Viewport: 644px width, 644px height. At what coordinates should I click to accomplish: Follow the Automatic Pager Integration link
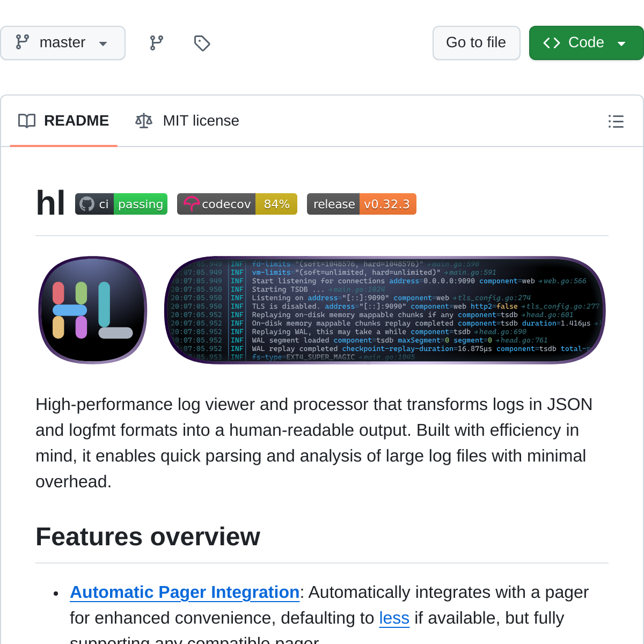[185, 592]
